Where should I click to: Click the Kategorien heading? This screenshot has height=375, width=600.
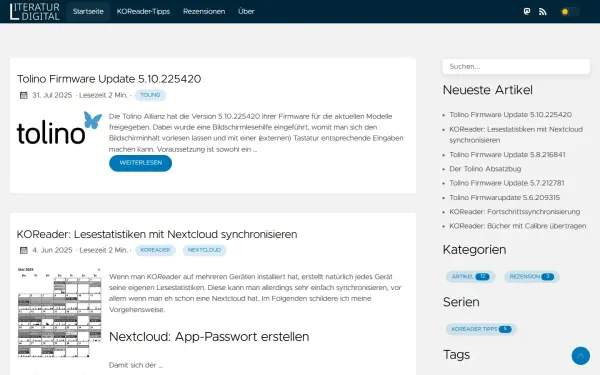pos(474,249)
